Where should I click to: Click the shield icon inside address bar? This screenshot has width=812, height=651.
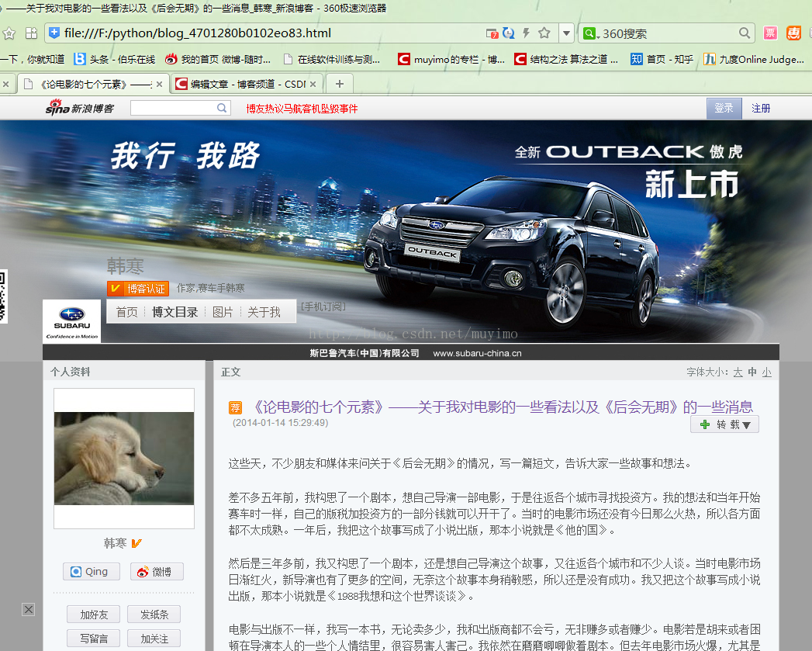tap(54, 33)
